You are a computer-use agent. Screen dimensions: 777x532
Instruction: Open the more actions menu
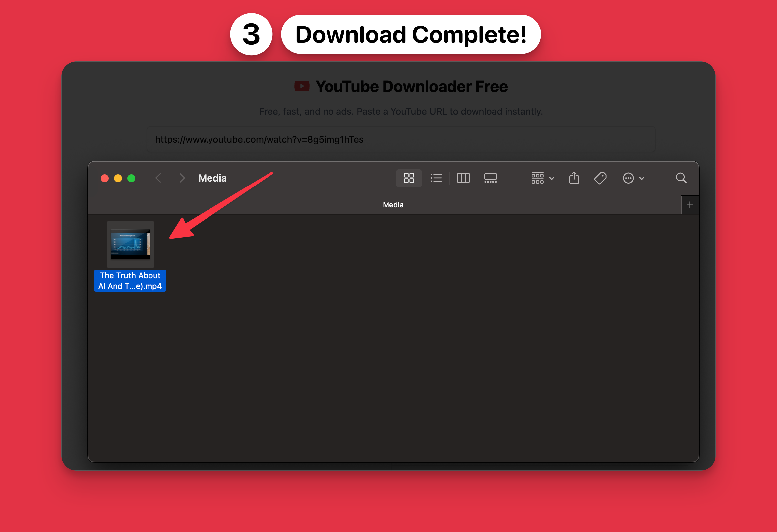(633, 178)
